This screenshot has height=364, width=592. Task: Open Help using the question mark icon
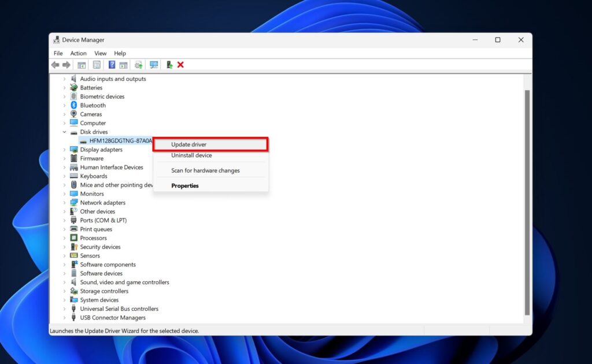[112, 65]
